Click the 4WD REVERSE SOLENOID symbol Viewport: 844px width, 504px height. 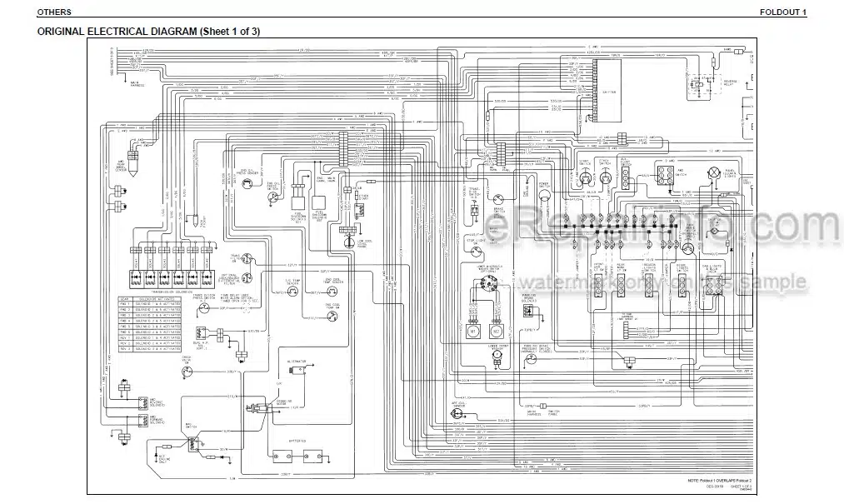point(143,402)
